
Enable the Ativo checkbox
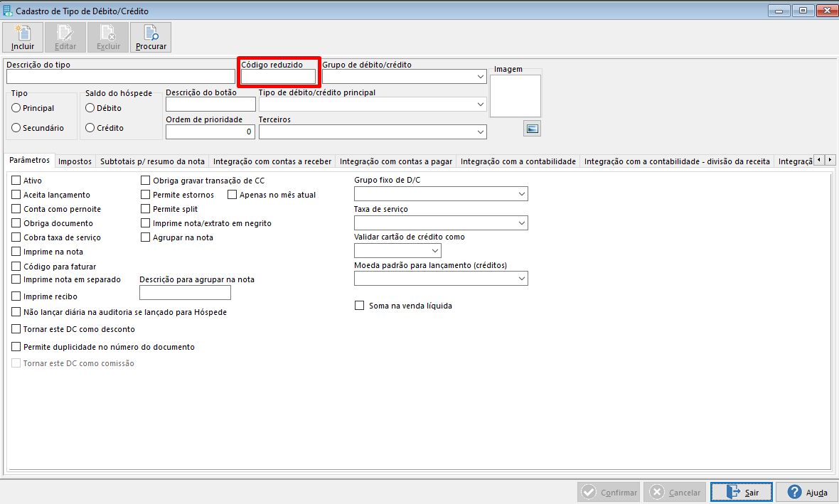[x=16, y=181]
